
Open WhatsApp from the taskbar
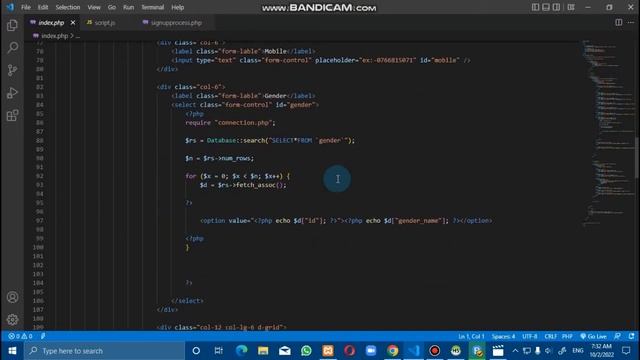[x=306, y=351]
